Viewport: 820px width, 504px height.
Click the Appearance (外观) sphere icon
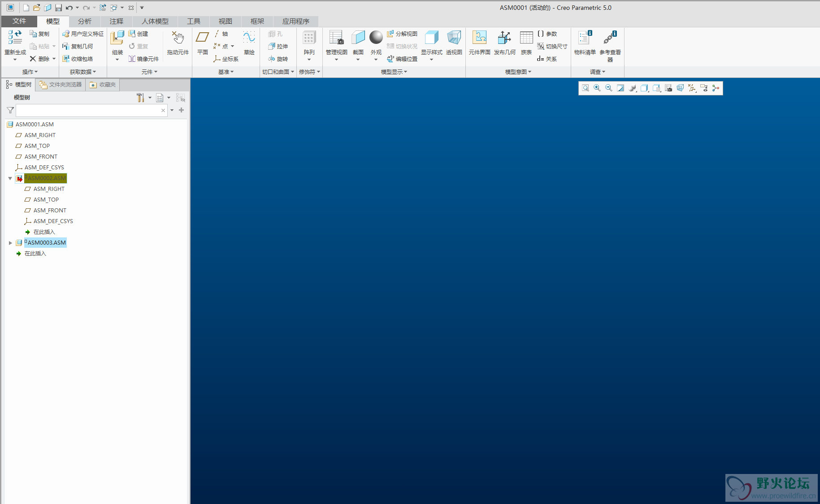pyautogui.click(x=376, y=37)
